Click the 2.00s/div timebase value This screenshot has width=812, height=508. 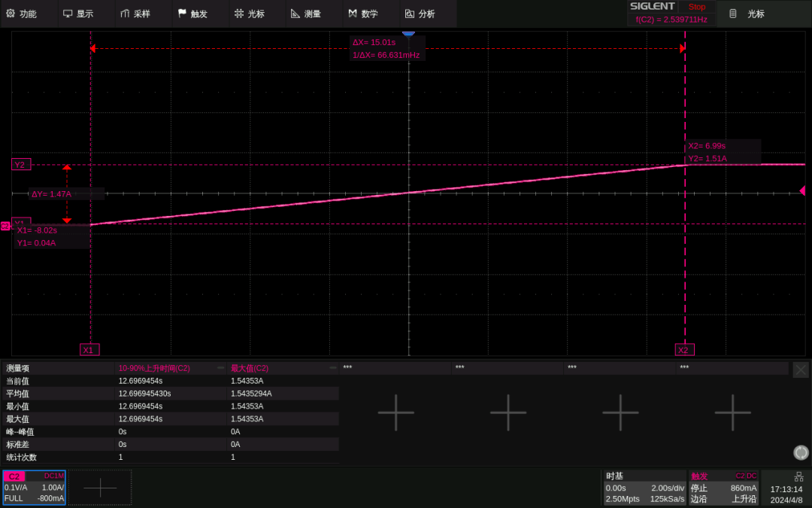point(668,488)
